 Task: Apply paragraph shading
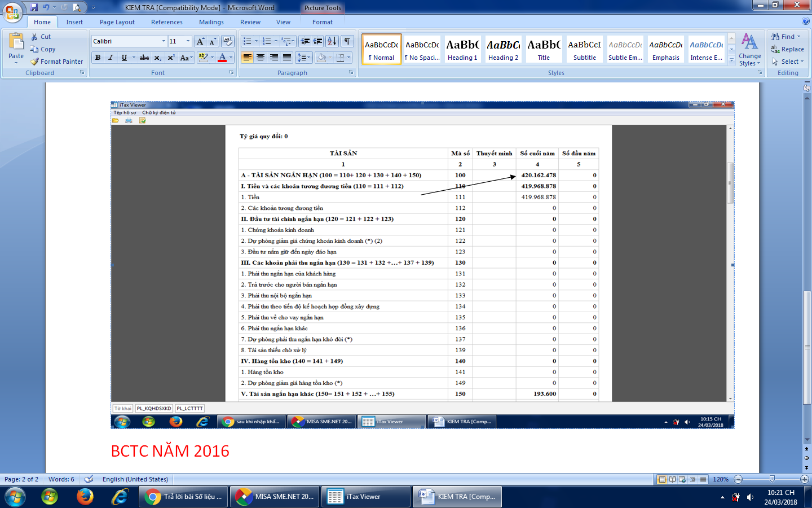coord(321,58)
